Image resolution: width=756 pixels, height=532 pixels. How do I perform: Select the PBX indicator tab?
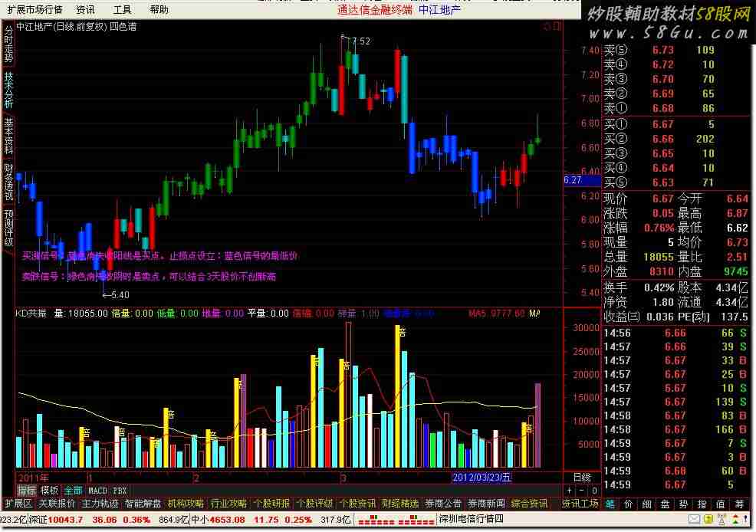120,491
